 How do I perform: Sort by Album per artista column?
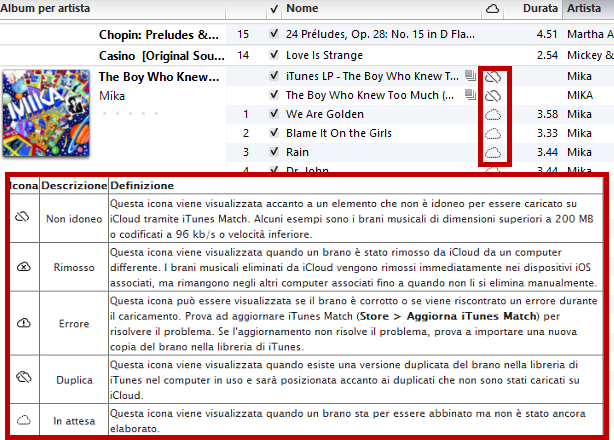(x=45, y=8)
